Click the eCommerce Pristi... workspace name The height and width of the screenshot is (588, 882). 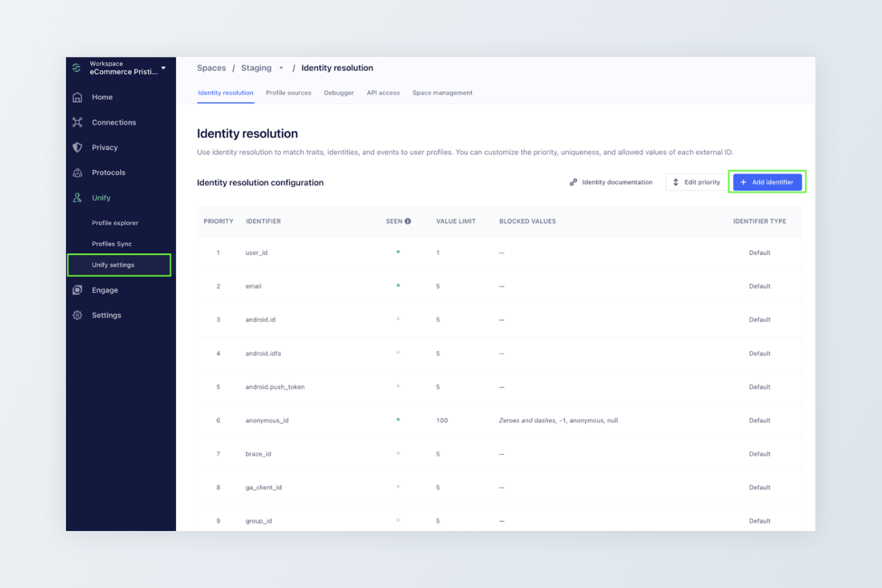[x=124, y=72]
